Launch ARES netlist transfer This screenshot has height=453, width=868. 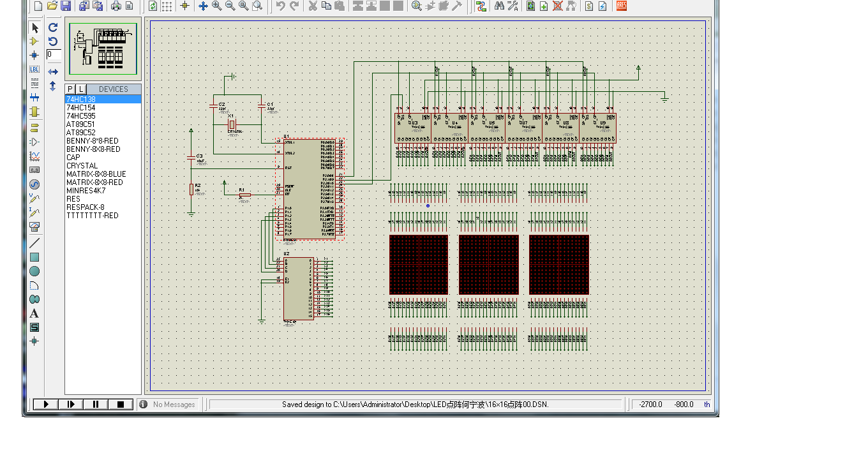coord(622,6)
